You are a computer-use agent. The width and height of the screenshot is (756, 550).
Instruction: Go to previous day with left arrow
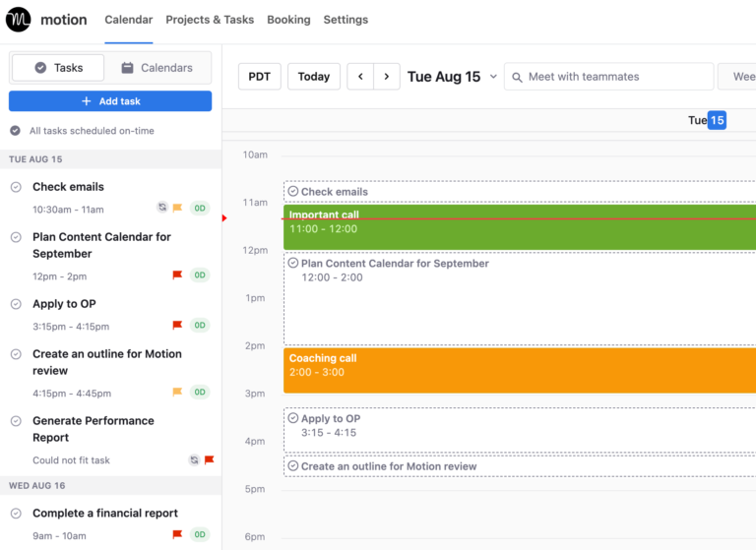click(x=360, y=77)
